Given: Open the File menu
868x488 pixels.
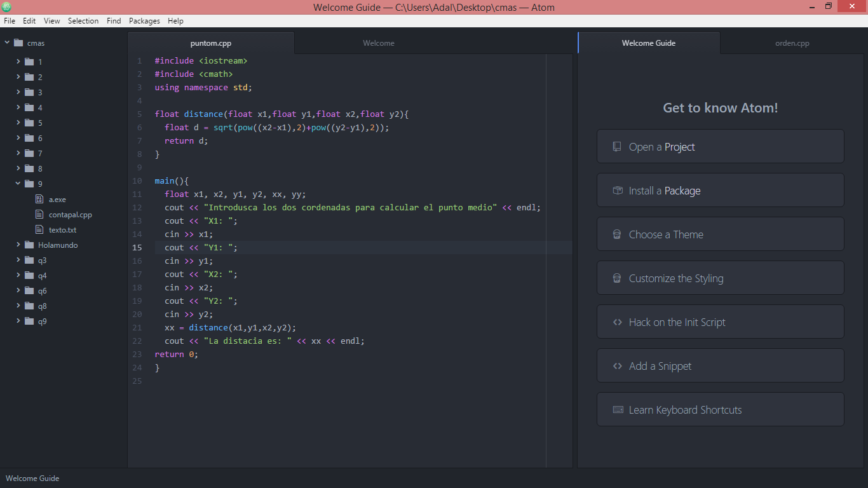Looking at the screenshot, I should pos(10,21).
